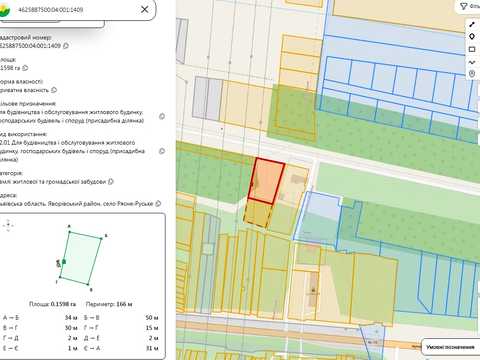Click the green parcel shape in diagram box
The height and width of the screenshot is (360, 480).
click(x=81, y=258)
